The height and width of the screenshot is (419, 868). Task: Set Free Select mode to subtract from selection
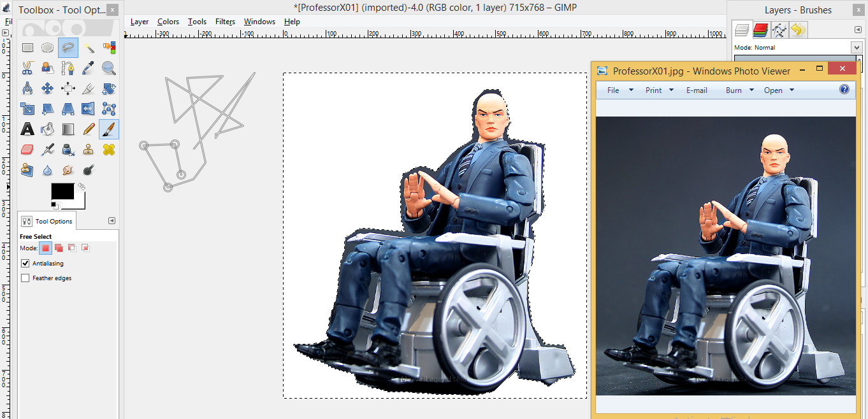(72, 248)
